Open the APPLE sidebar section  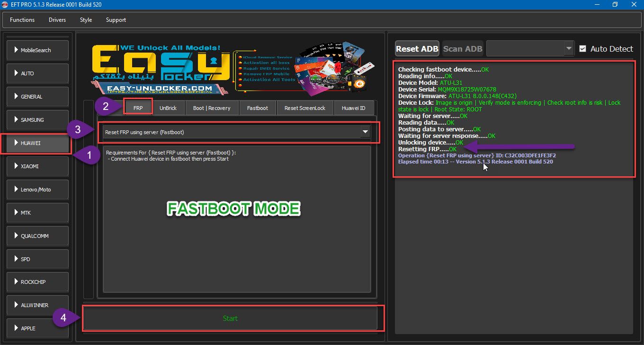(38, 328)
